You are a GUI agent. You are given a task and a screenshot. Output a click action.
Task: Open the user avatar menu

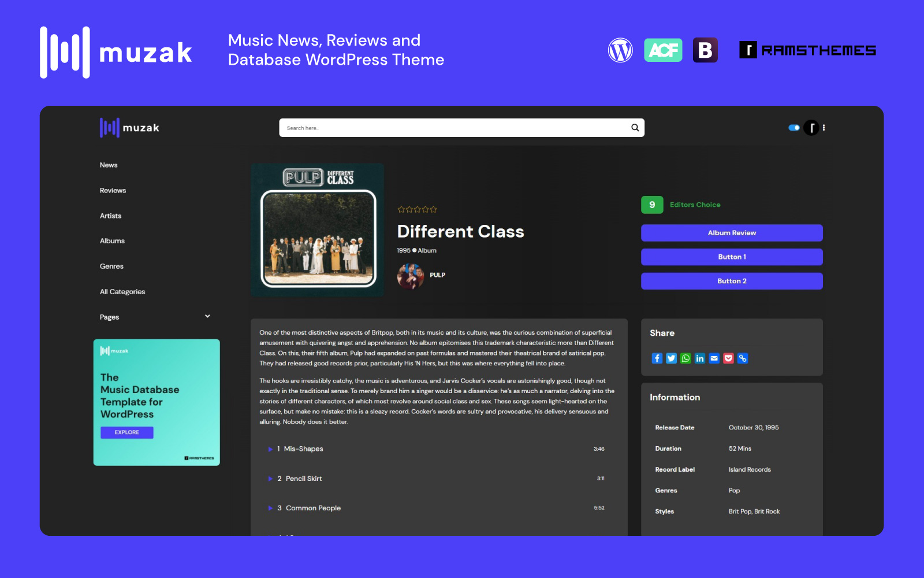[811, 128]
